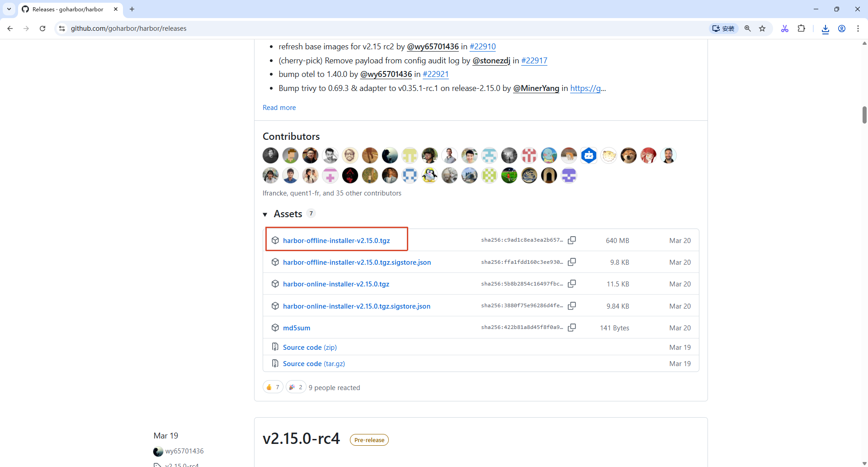This screenshot has height=467, width=868.
Task: Show browser downloads
Action: tap(826, 29)
